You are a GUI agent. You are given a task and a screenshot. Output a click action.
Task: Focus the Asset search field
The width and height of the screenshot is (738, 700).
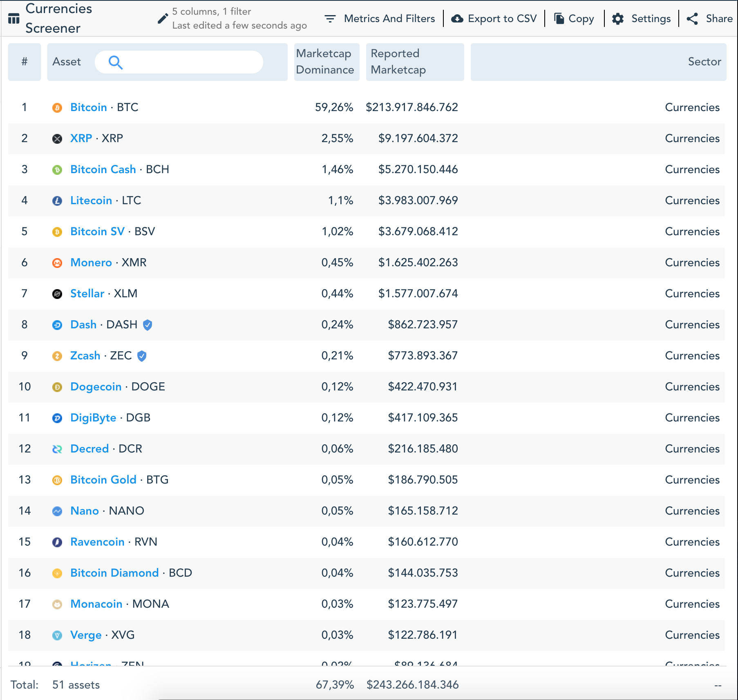[x=179, y=62]
